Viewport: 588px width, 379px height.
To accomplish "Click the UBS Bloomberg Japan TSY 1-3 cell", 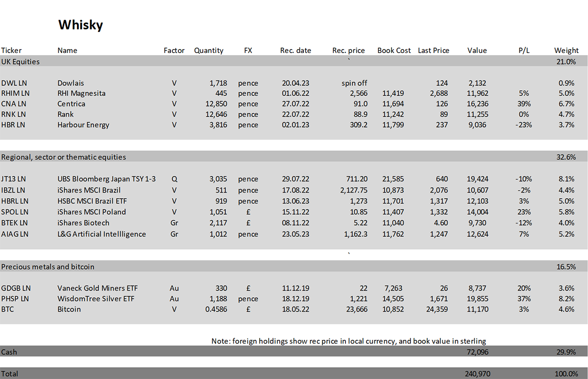I will tap(106, 179).
